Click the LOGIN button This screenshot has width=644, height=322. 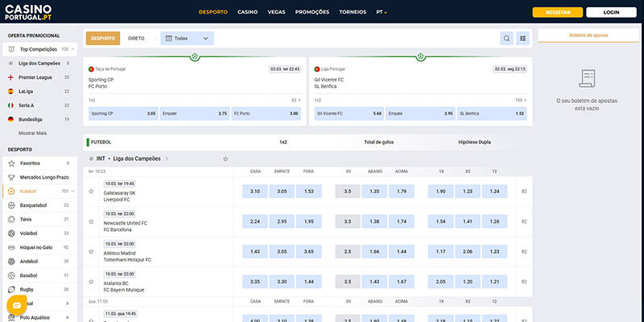tap(611, 13)
